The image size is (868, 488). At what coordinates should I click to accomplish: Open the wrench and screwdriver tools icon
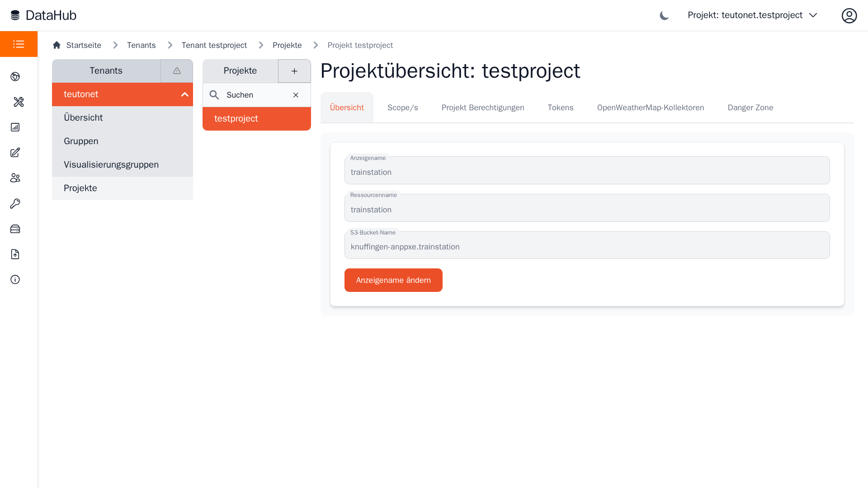[x=19, y=102]
